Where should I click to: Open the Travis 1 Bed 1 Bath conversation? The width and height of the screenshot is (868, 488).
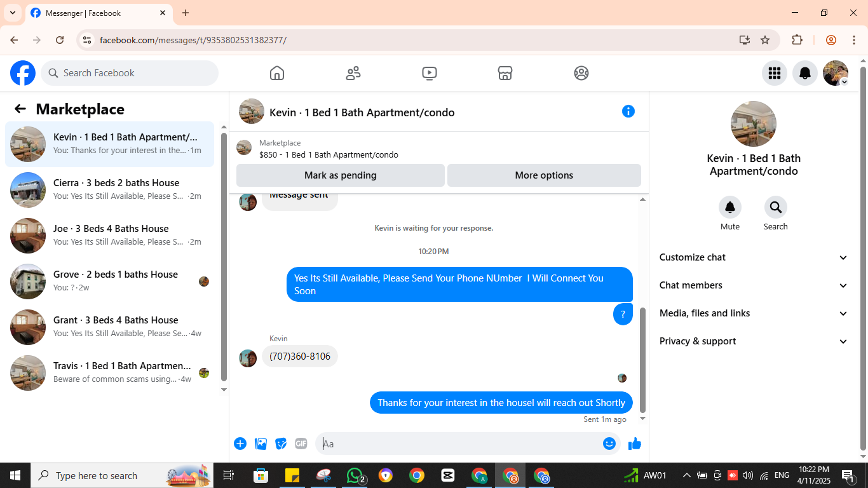pos(110,373)
